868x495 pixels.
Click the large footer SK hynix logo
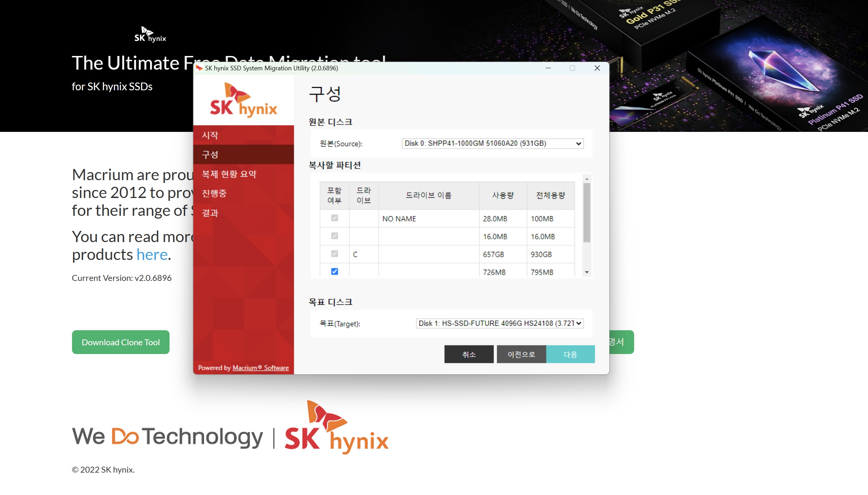coord(336,427)
